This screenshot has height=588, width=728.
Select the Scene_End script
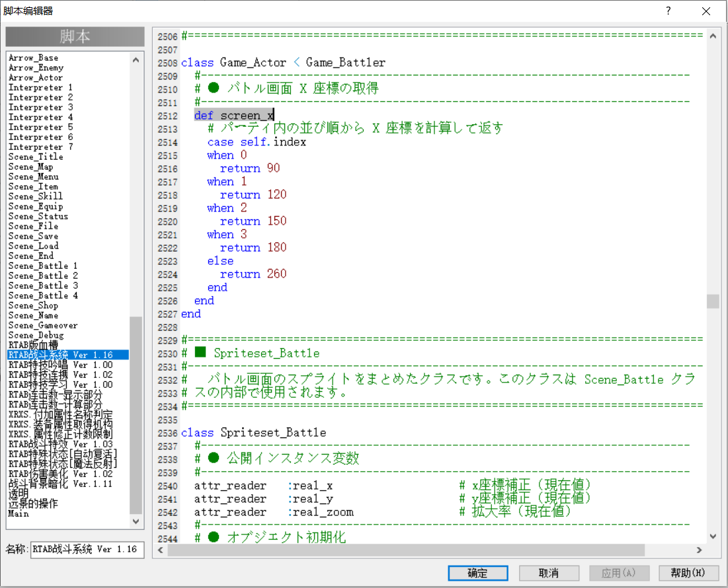tap(68, 256)
